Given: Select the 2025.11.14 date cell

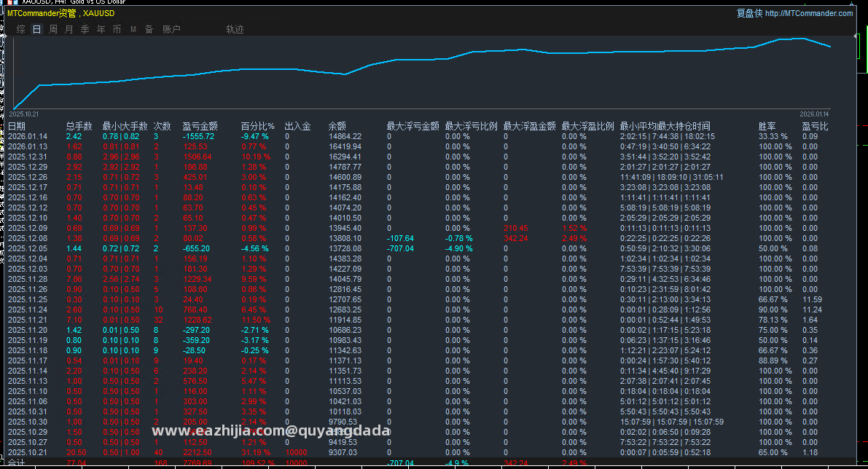Looking at the screenshot, I should [28, 371].
